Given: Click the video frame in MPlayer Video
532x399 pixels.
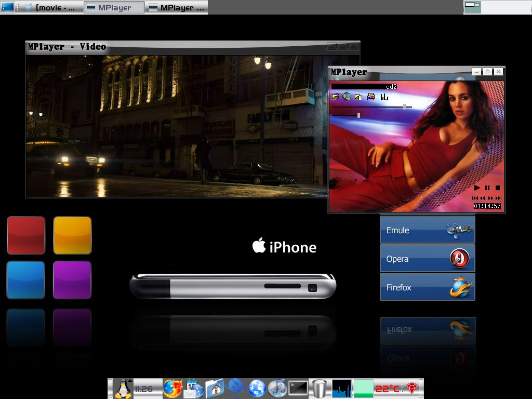Looking at the screenshot, I should (177, 126).
